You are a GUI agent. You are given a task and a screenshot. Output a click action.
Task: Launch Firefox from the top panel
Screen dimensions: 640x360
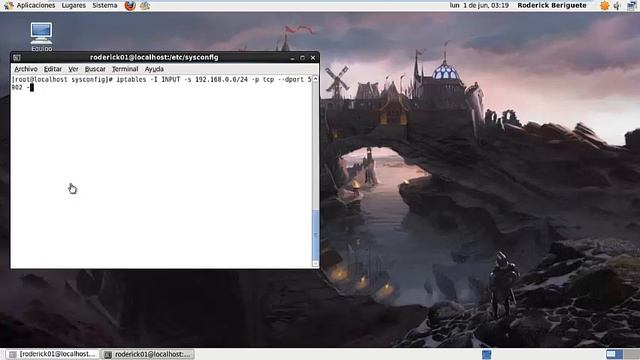point(130,5)
